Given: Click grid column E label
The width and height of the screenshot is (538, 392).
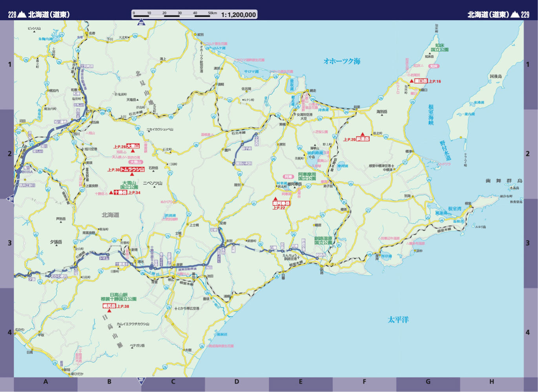Looking at the screenshot, I should pyautogui.click(x=301, y=382).
